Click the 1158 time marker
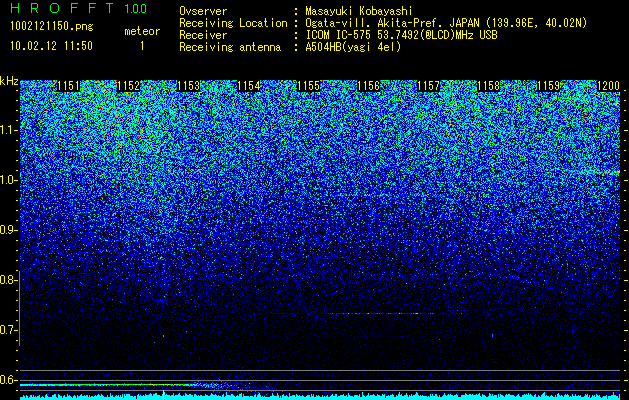629x400 pixels. pyautogui.click(x=489, y=86)
